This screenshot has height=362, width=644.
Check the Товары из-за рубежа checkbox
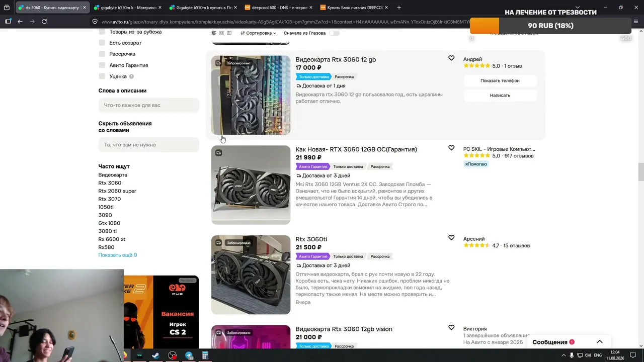coord(102,32)
